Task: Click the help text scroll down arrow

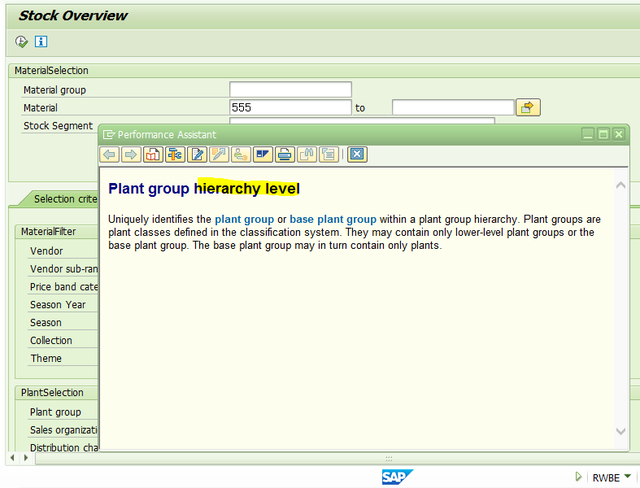Action: (x=620, y=431)
